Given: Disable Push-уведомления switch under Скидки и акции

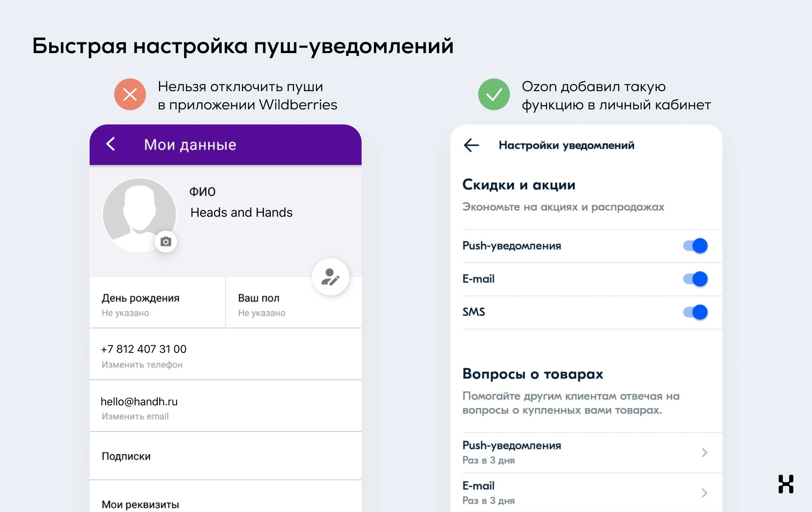Looking at the screenshot, I should [x=695, y=246].
